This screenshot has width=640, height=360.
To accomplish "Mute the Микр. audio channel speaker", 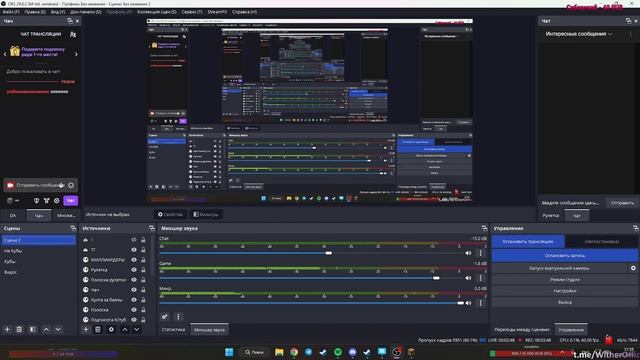I will coord(468,303).
